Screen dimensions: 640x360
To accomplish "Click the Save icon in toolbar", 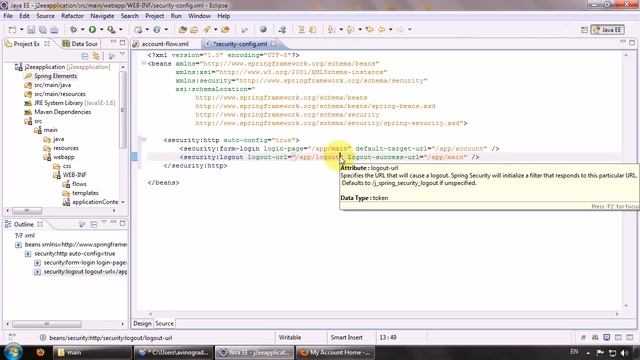I will [x=31, y=29].
